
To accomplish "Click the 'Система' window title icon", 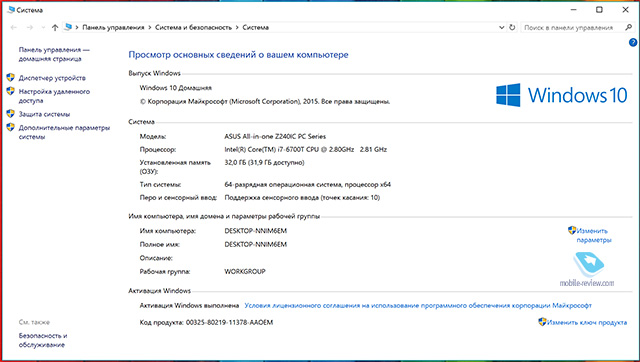I will (x=11, y=10).
